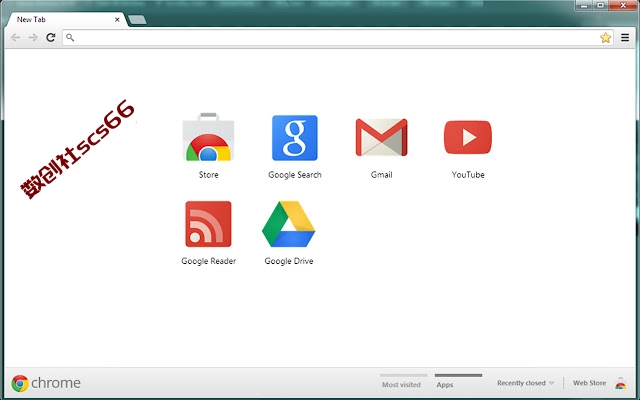Click the YouTube label text
640x400 pixels.
[x=468, y=175]
